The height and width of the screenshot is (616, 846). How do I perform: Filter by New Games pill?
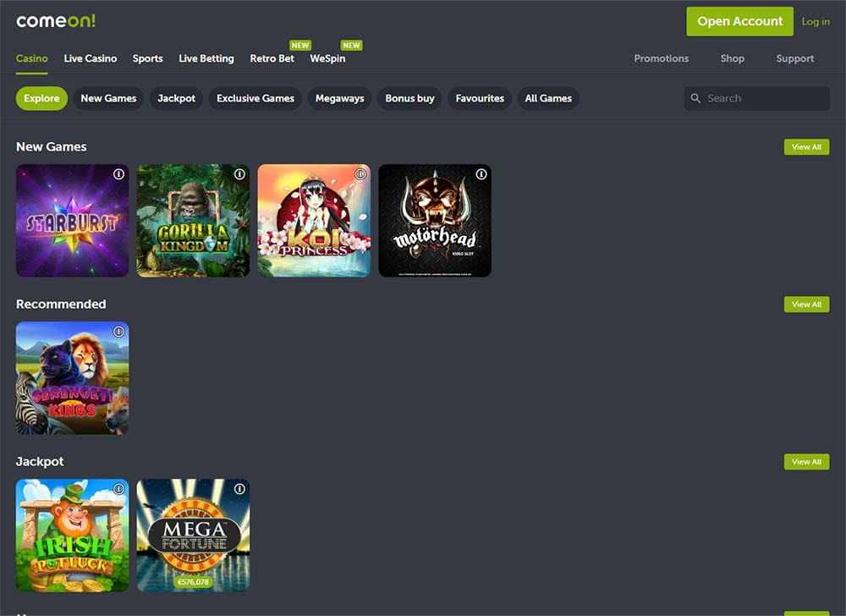tap(108, 98)
